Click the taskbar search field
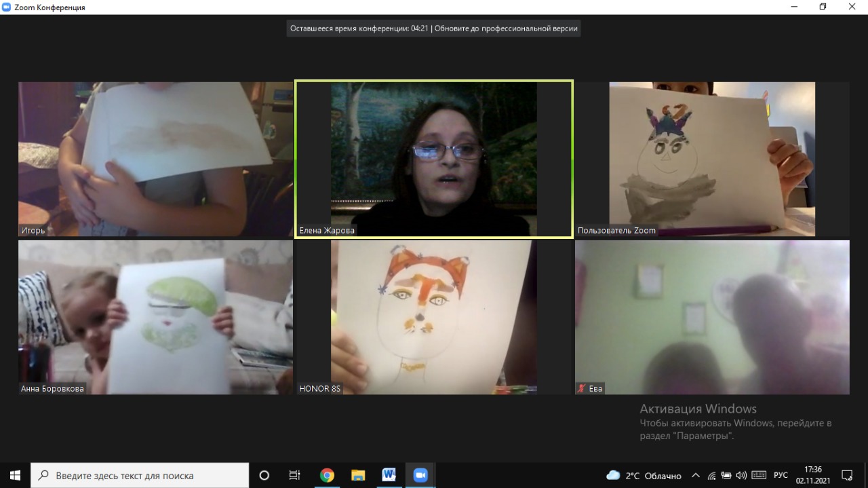The width and height of the screenshot is (868, 488). tap(140, 475)
